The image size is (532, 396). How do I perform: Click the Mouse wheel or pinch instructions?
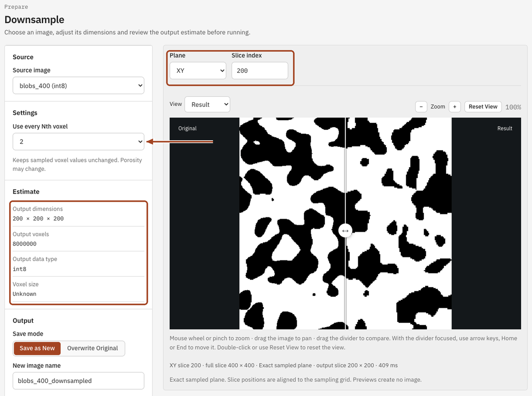(x=343, y=343)
